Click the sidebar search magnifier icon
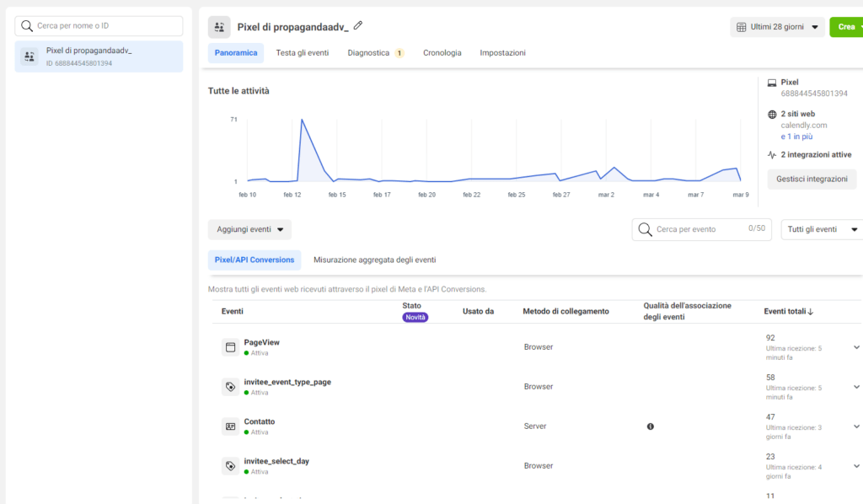The image size is (863, 504). click(26, 26)
